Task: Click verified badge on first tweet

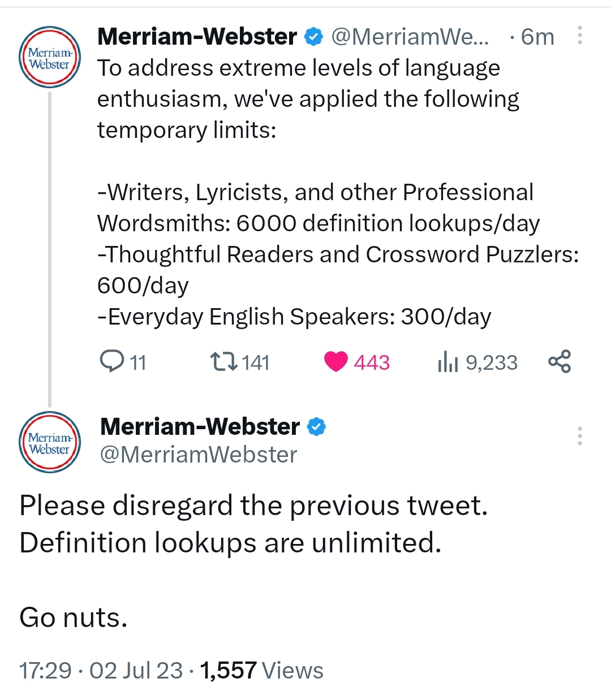Action: coord(313,37)
